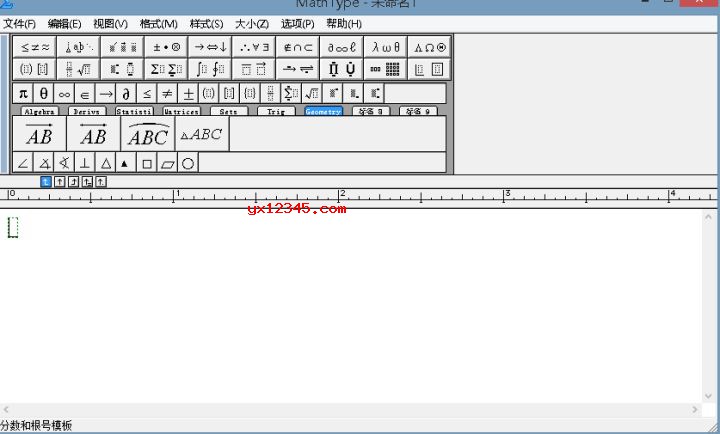This screenshot has width=720, height=434.
Task: Insert the pi symbol
Action: 23,94
